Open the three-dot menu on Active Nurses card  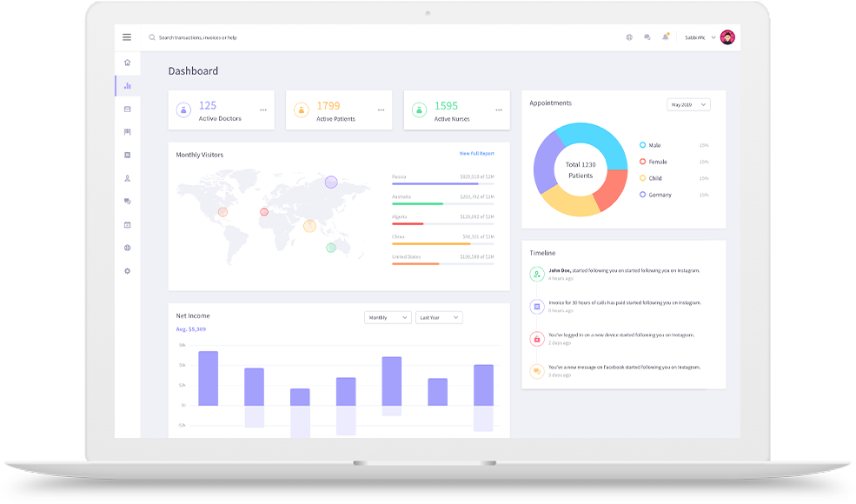pos(499,110)
